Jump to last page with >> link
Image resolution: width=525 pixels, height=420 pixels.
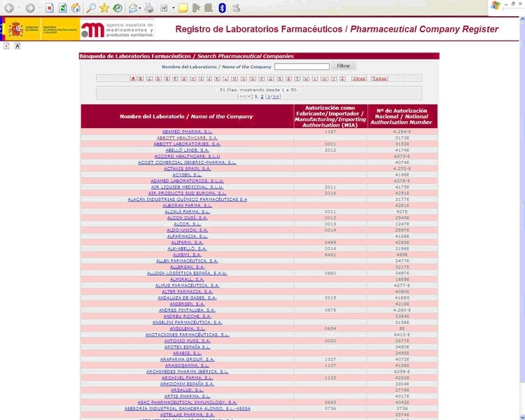click(x=276, y=97)
